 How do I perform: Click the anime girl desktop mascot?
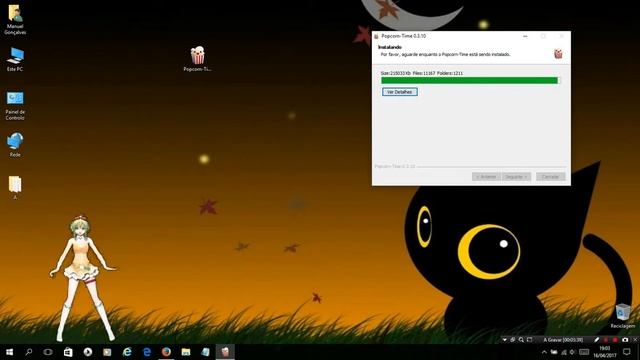[x=83, y=278]
